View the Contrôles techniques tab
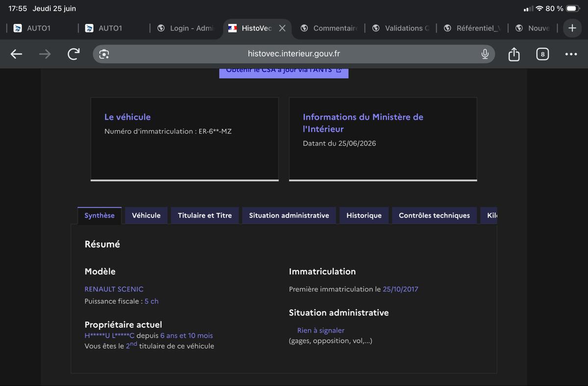The width and height of the screenshot is (588, 386). pyautogui.click(x=434, y=216)
